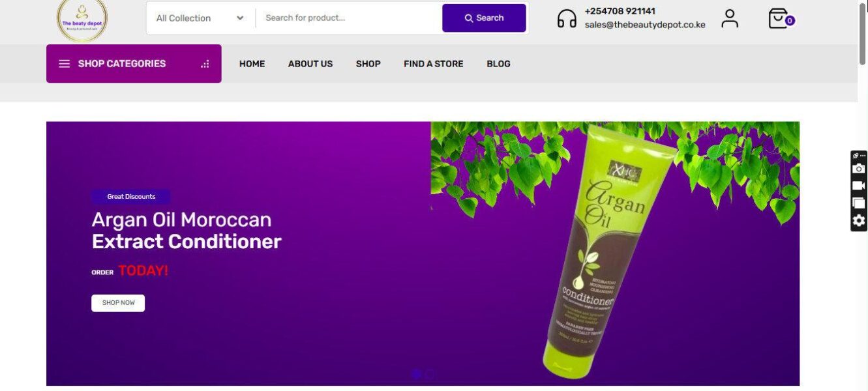Click the video record icon in side widget
868x391 pixels.
click(x=859, y=186)
